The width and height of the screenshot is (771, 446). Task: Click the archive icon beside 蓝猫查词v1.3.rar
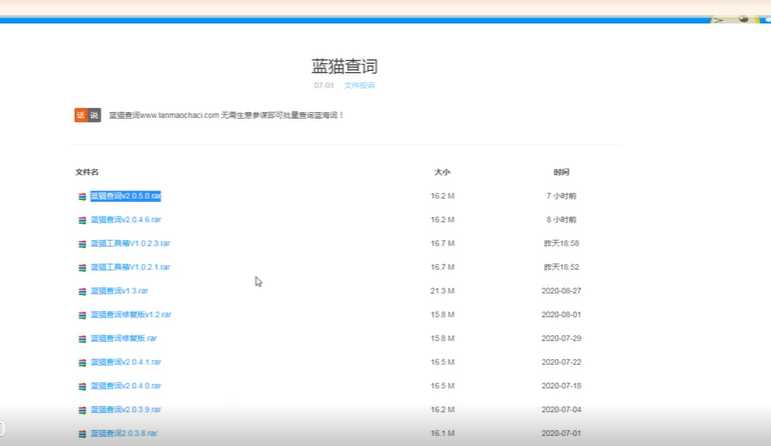(x=82, y=292)
